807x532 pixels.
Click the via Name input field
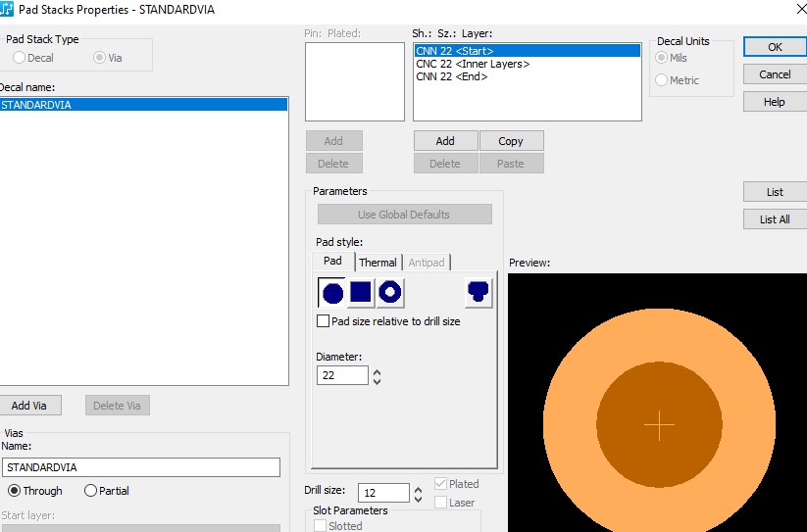[x=141, y=467]
